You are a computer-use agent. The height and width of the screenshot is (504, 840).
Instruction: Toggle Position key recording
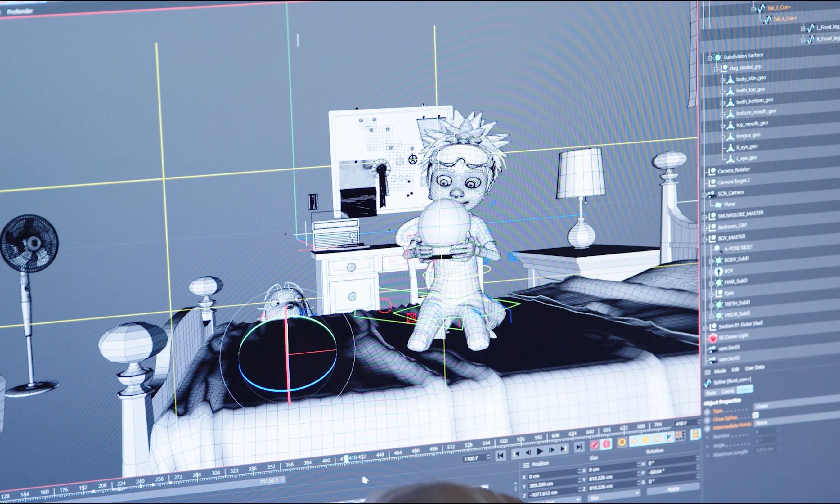click(x=634, y=441)
